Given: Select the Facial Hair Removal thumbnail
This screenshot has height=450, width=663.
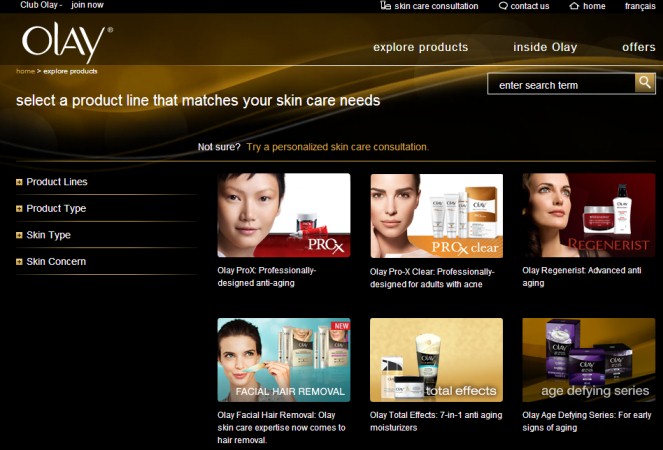Looking at the screenshot, I should point(284,360).
